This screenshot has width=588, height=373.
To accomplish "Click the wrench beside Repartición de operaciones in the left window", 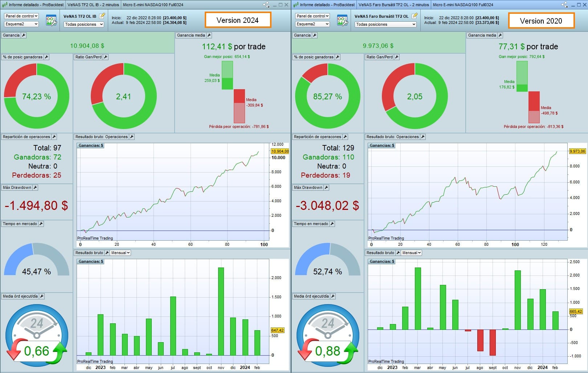I will (54, 137).
